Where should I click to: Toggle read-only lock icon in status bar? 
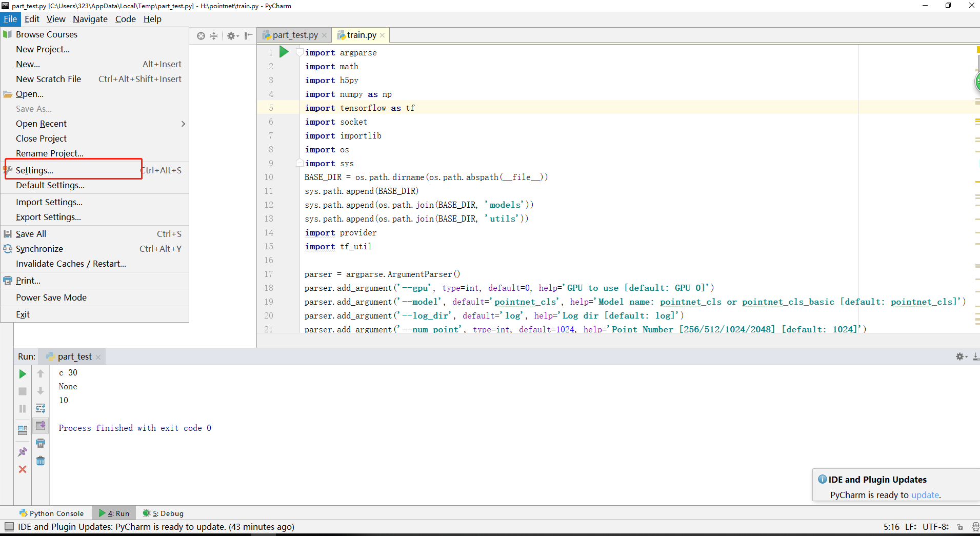(960, 527)
